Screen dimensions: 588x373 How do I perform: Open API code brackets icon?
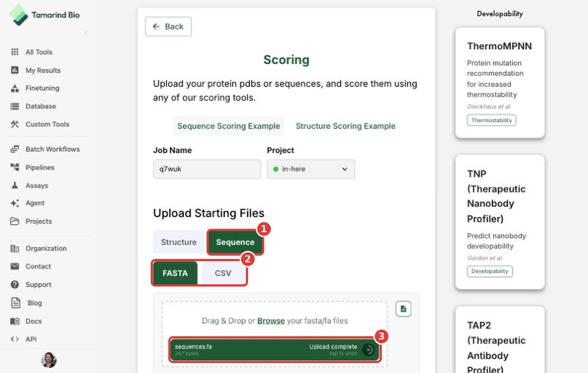(15, 339)
